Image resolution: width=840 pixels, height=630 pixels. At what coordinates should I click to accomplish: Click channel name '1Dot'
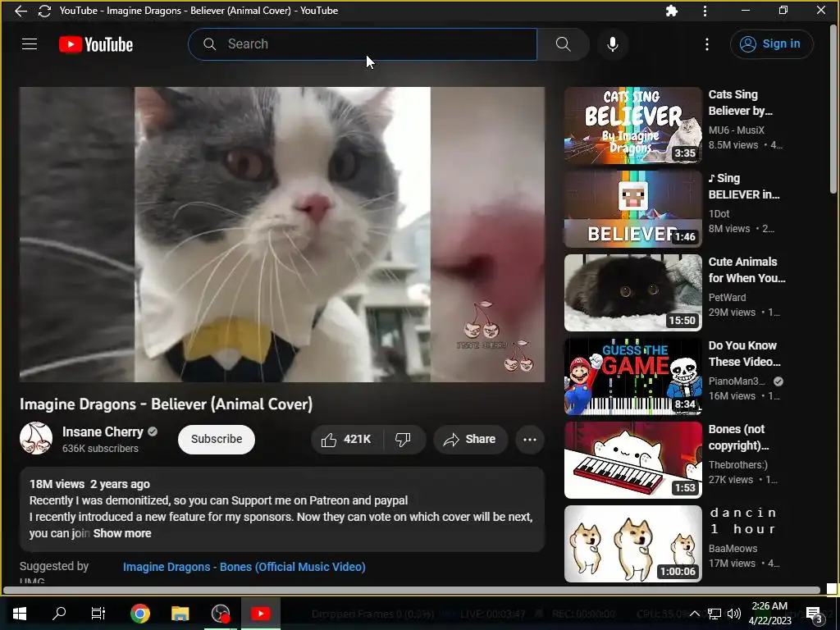click(719, 214)
